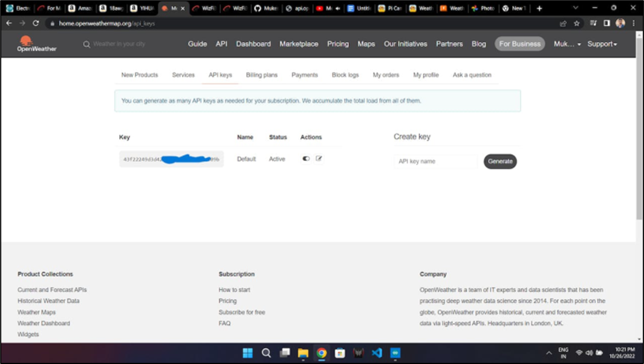Viewport: 644px width, 364px height.
Task: Open the Widgets footer link
Action: 29,334
